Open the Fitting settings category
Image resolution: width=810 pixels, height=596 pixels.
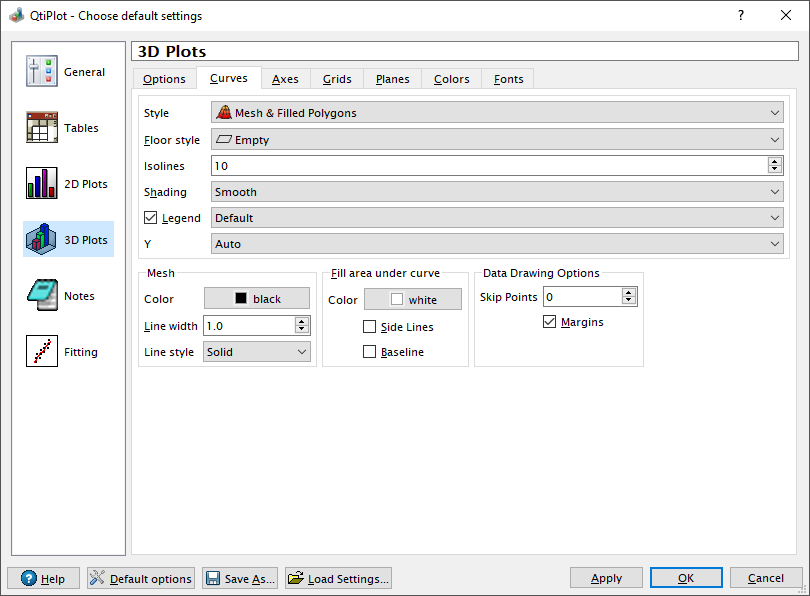point(42,352)
